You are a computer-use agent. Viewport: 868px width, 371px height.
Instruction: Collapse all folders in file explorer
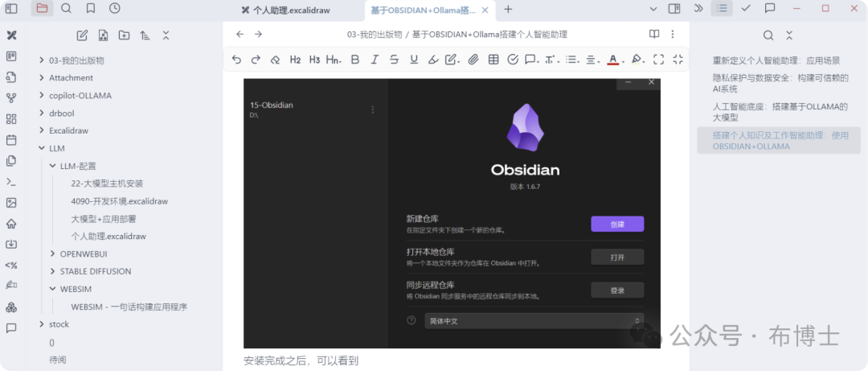[x=166, y=35]
